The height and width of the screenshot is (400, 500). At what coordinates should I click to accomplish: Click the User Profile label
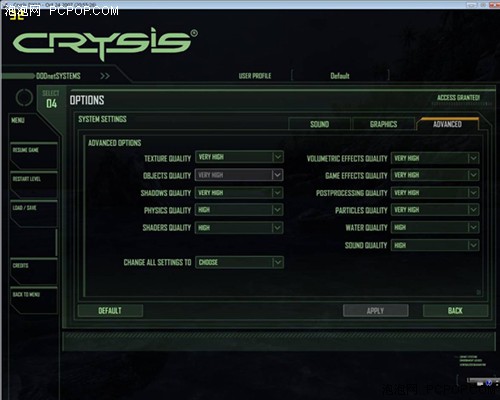pos(255,76)
